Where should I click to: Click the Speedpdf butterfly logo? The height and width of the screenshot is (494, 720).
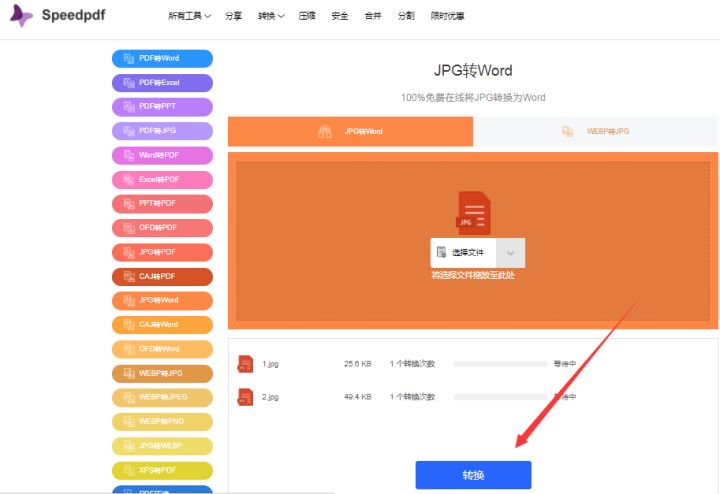point(21,16)
